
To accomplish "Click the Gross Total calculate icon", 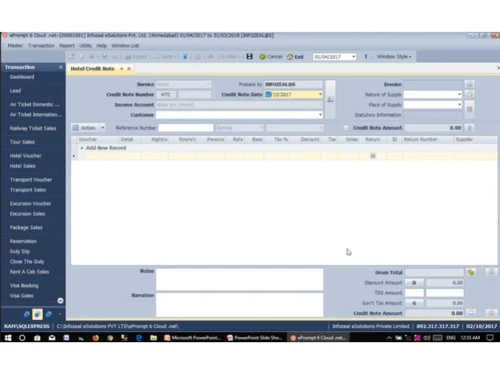I will [471, 272].
